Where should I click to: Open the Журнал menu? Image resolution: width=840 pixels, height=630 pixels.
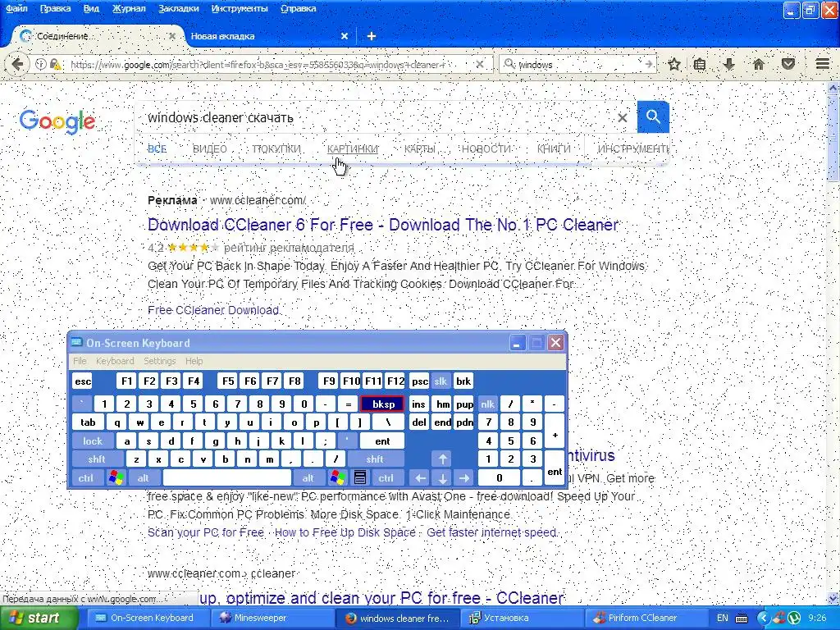point(129,8)
